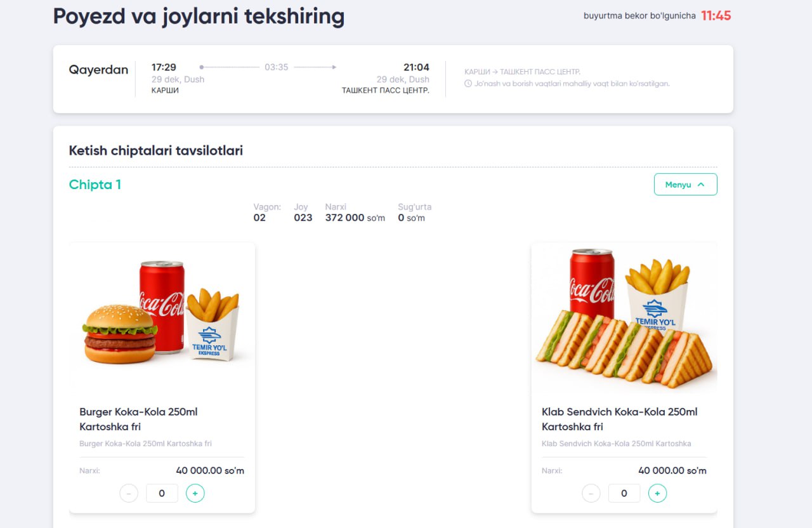
Task: Select the Burger Koka-Kola 250ml Kartoshka fri title
Action: coord(138,419)
